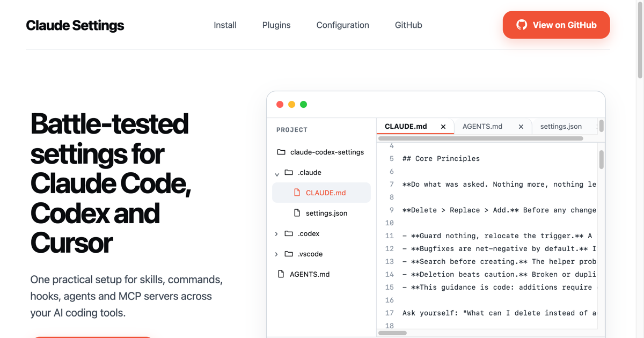Expand the .codex folder chevron

click(x=276, y=234)
